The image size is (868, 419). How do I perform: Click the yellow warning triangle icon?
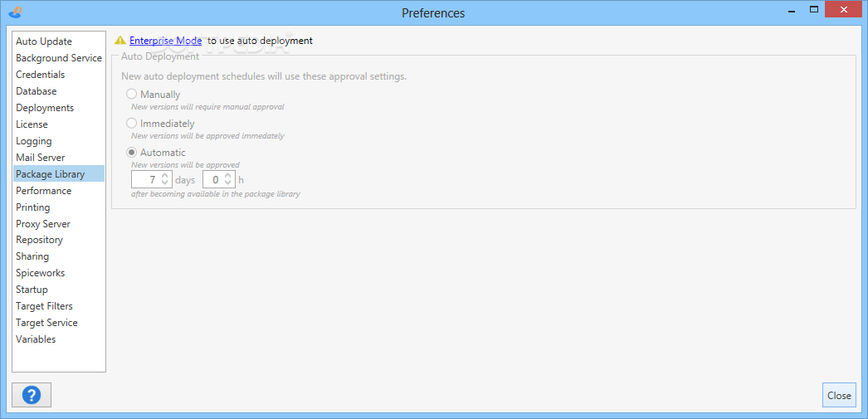(x=120, y=41)
